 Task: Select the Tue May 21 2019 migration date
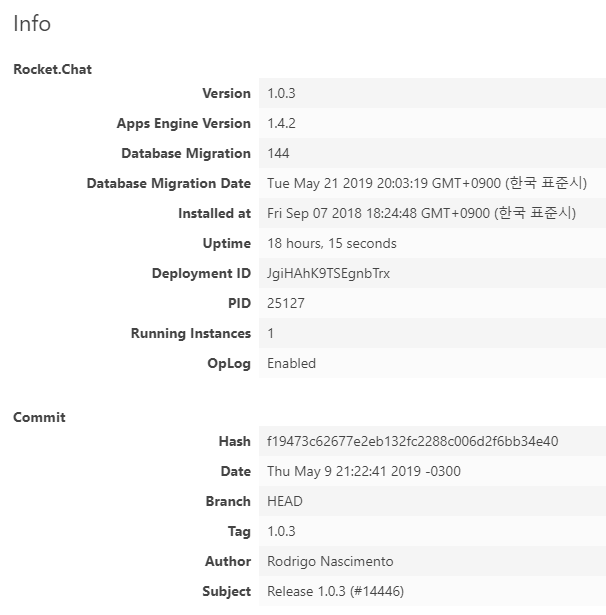point(427,183)
